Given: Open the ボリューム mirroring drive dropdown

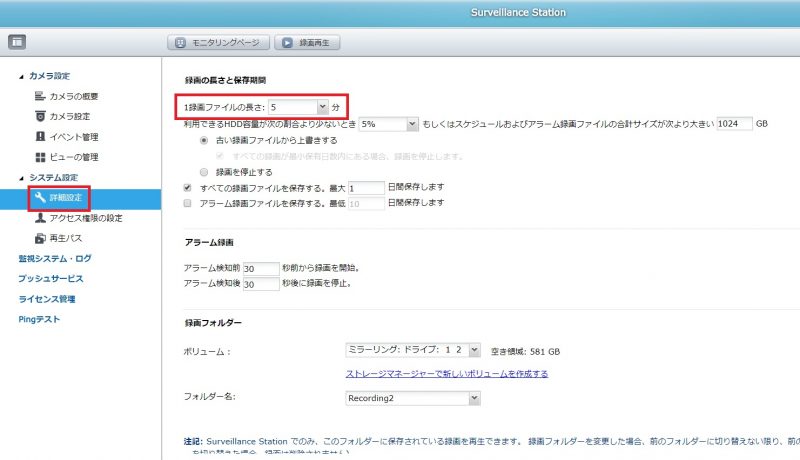Looking at the screenshot, I should [x=413, y=350].
